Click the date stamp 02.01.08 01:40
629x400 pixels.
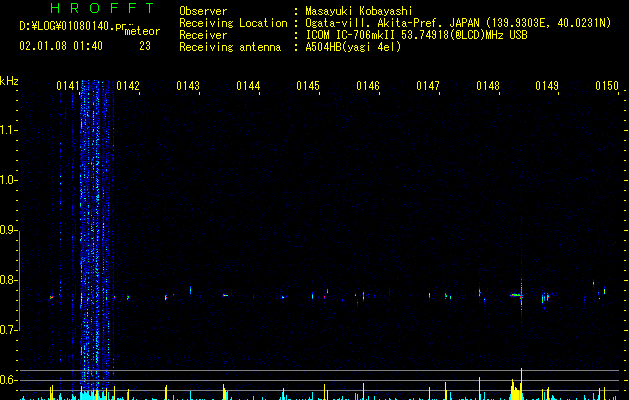61,46
